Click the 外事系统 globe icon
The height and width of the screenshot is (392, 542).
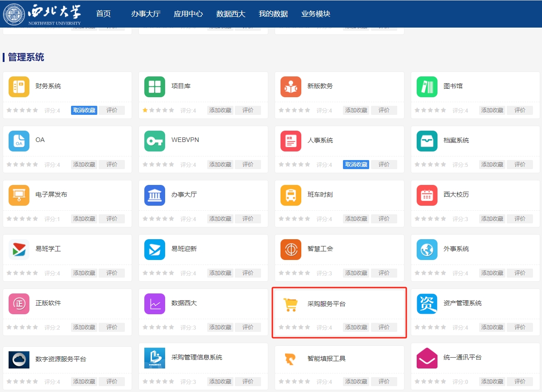(427, 250)
